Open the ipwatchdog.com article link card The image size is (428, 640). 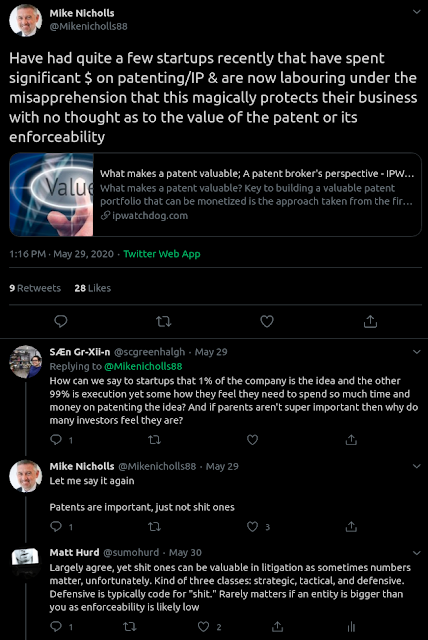215,195
